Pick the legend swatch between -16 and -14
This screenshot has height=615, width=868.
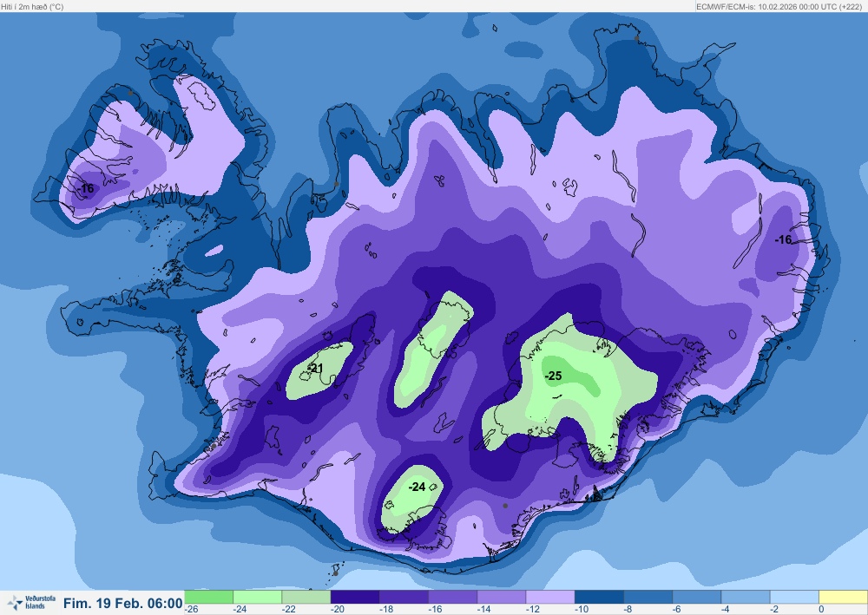(453, 597)
